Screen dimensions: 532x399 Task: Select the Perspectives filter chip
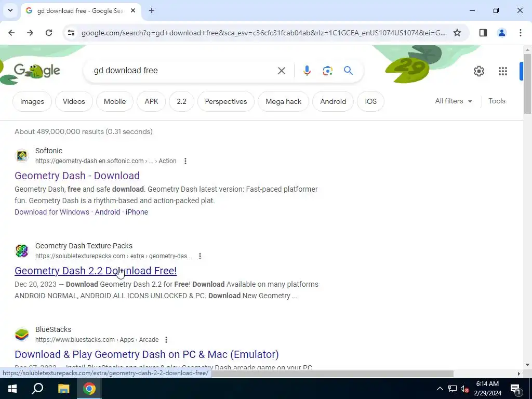226,101
